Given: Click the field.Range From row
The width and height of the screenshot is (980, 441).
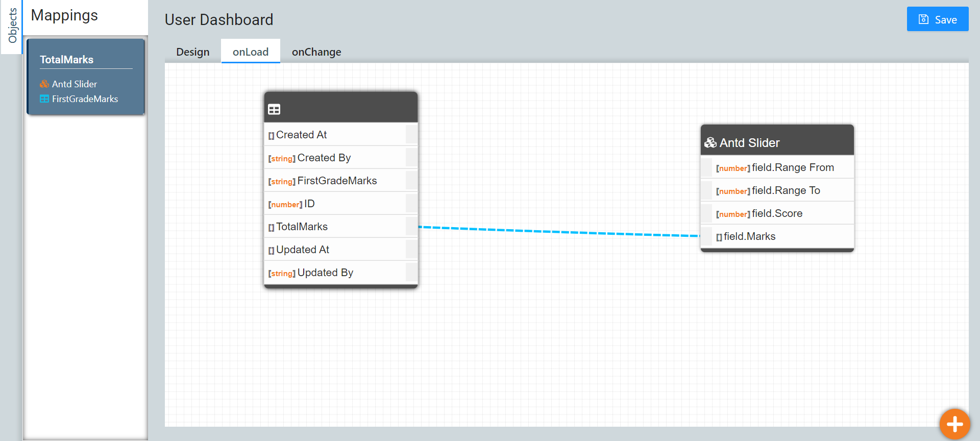Looking at the screenshot, I should point(777,167).
